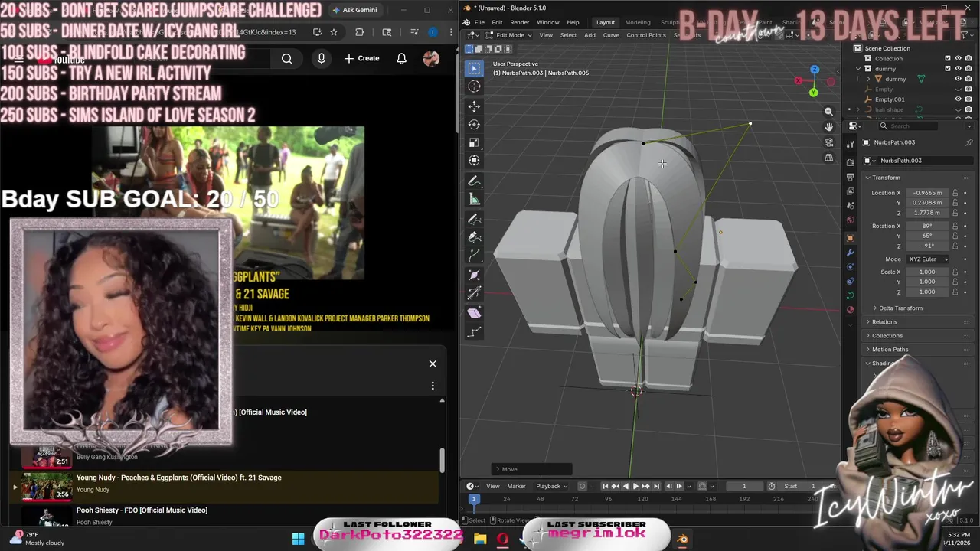
Task: Click the YouTube Create button
Action: tap(361, 59)
